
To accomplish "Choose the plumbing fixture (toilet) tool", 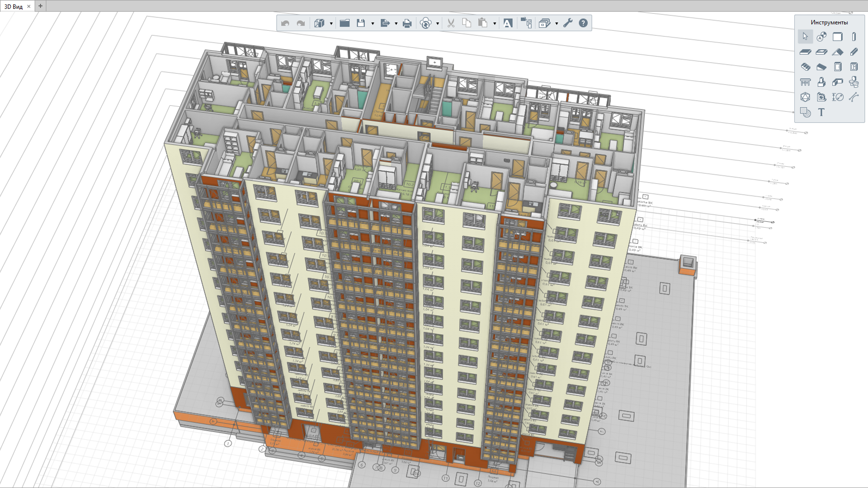I will click(854, 82).
